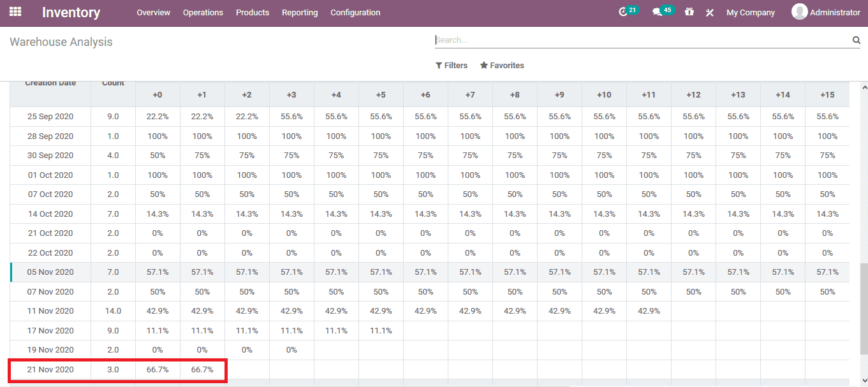Click 17 Nov 2020 +5 cell 11.1%
Screen dimensions: 868x387
coord(381,331)
